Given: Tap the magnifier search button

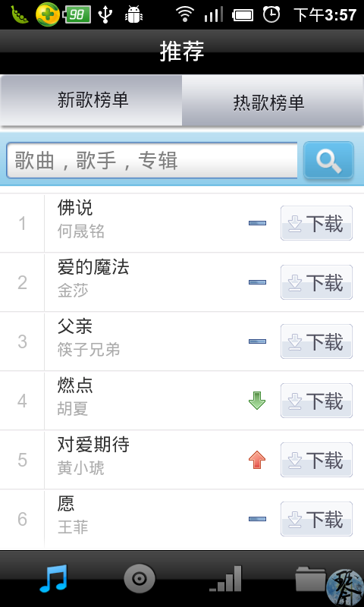Looking at the screenshot, I should [x=328, y=160].
